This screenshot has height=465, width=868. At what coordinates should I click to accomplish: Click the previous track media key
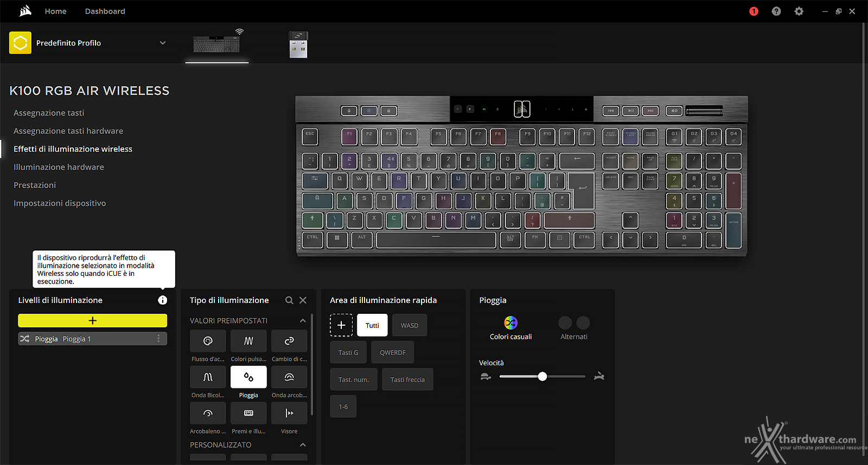(x=611, y=111)
